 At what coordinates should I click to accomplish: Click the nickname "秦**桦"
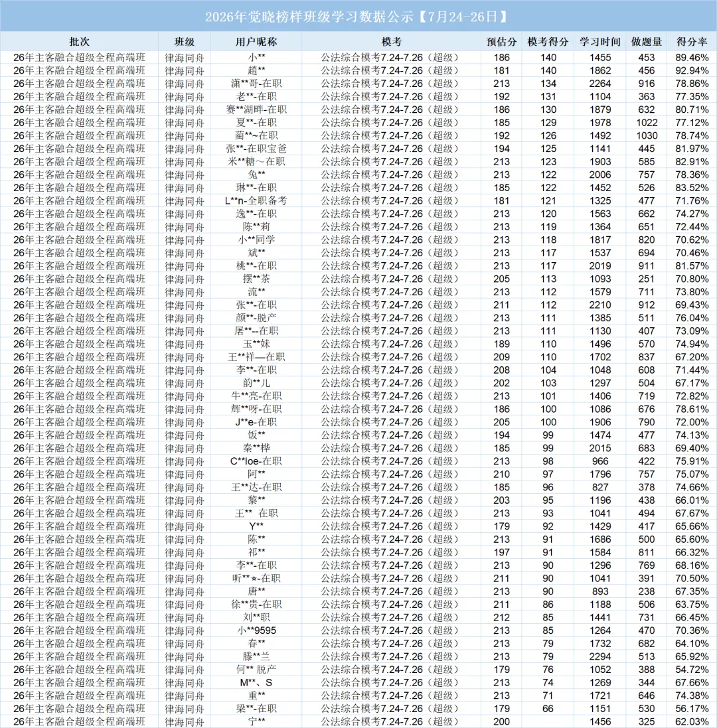coord(256,448)
